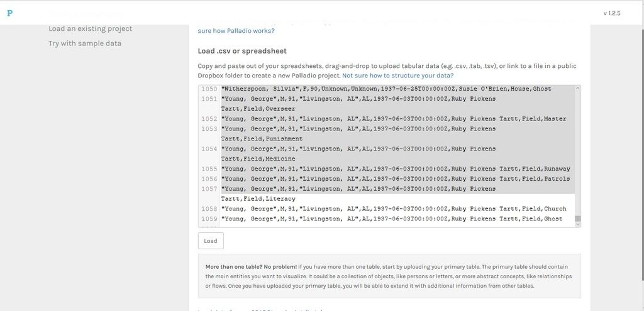Click the 'More than one table?' info box
The height and width of the screenshot is (311, 644).
pyautogui.click(x=389, y=276)
